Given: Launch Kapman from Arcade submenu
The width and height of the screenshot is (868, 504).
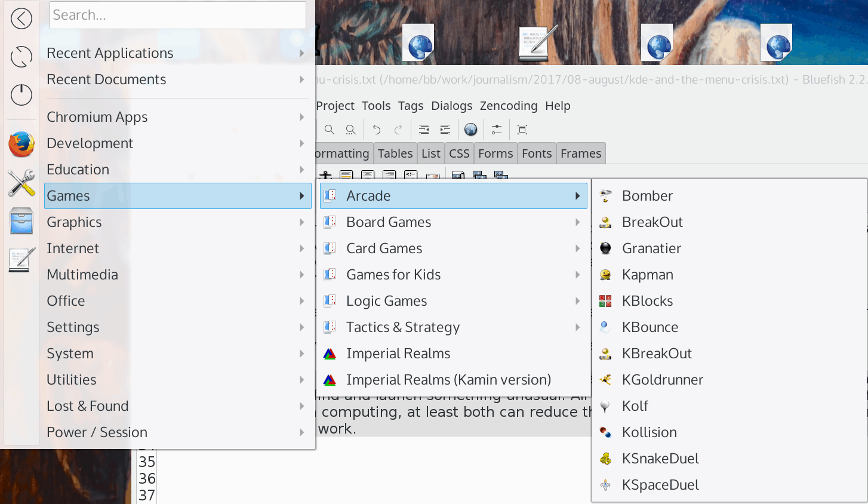Looking at the screenshot, I should [730, 275].
